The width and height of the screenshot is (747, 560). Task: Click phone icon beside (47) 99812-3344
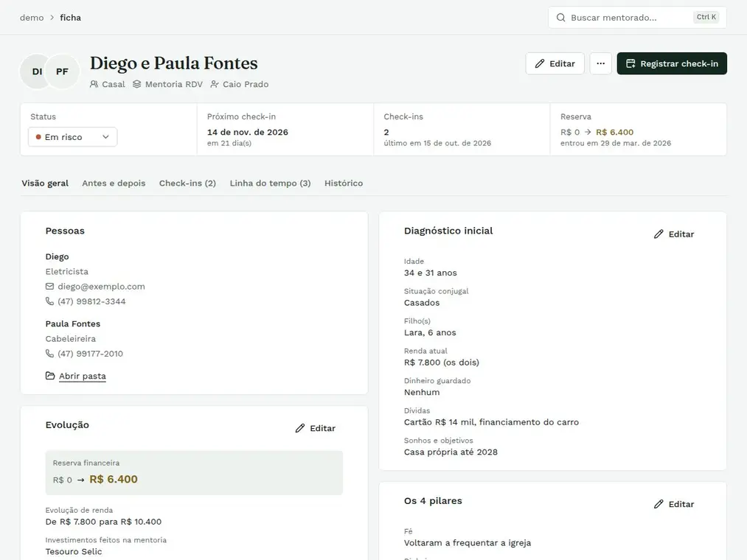[49, 301]
